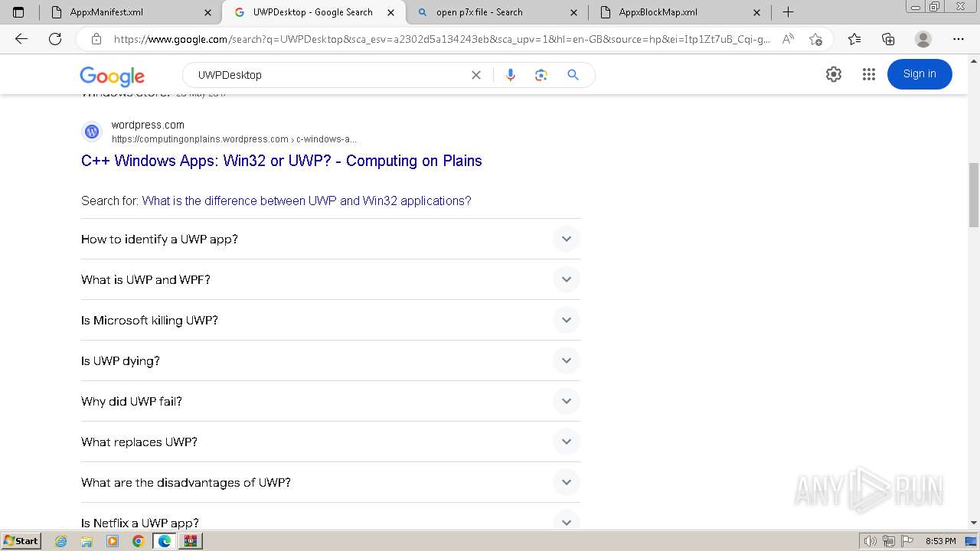The image size is (980, 551).
Task: Click the system clock showing 8:53 PM
Action: click(940, 541)
